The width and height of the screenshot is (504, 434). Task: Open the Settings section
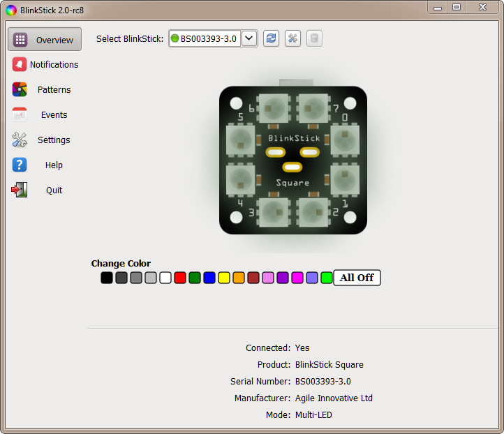pyautogui.click(x=45, y=140)
